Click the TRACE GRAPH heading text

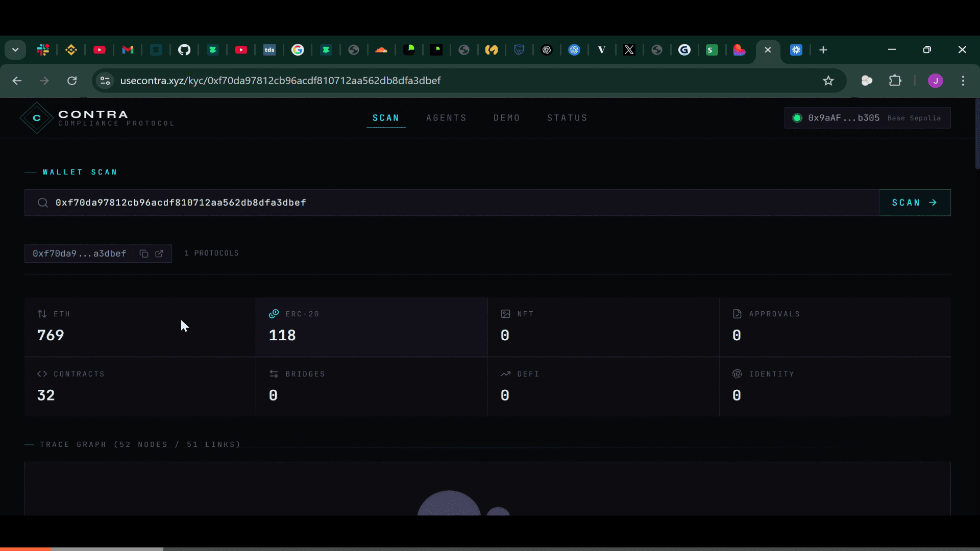140,444
